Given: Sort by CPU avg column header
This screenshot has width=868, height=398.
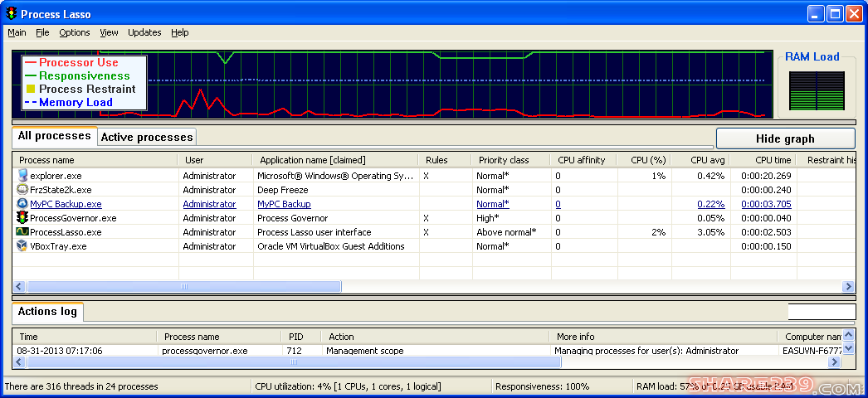Looking at the screenshot, I should (x=700, y=160).
